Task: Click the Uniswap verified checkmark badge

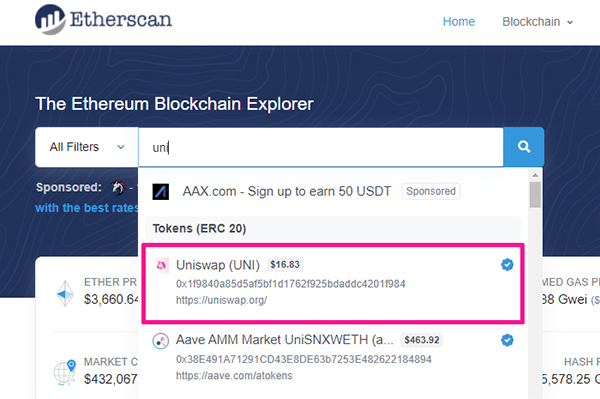Action: click(x=507, y=264)
